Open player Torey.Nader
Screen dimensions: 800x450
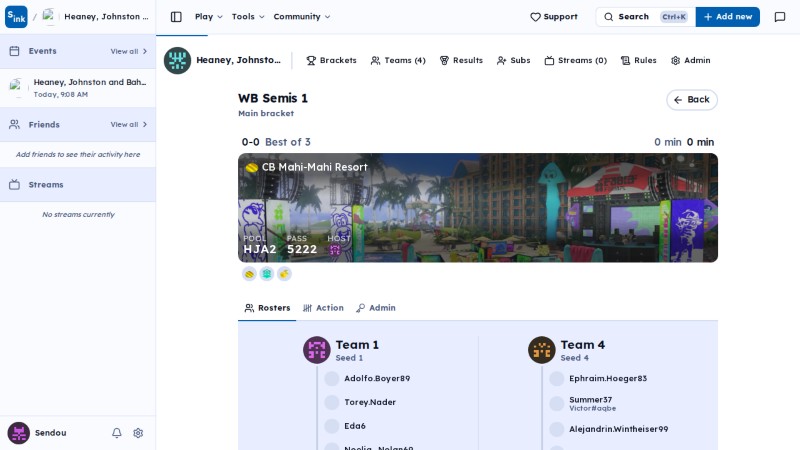pyautogui.click(x=370, y=403)
